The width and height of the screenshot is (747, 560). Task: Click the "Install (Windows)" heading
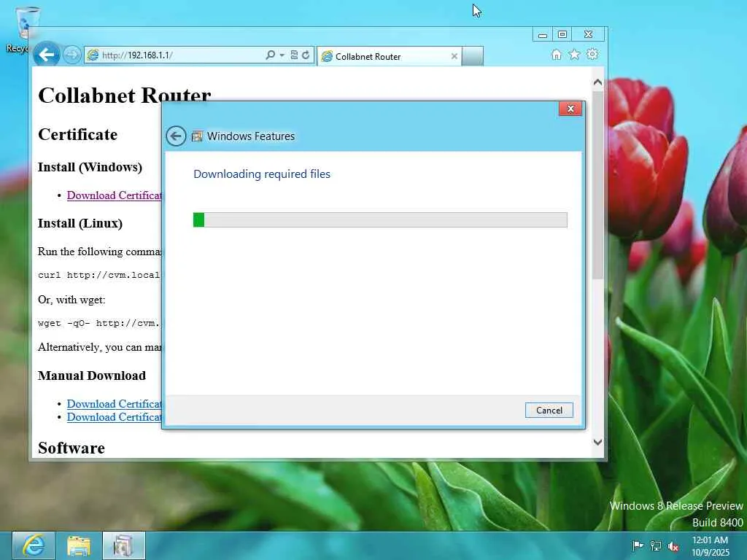[90, 167]
